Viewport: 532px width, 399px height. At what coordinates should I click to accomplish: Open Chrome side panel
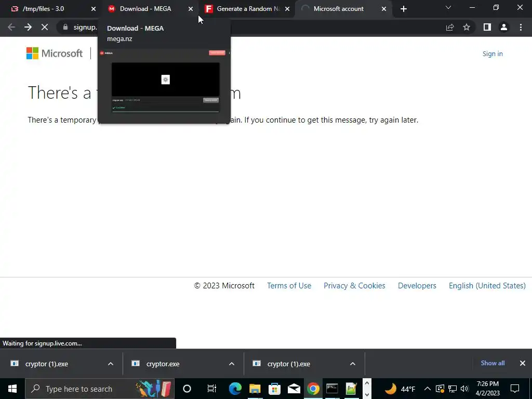tap(487, 27)
